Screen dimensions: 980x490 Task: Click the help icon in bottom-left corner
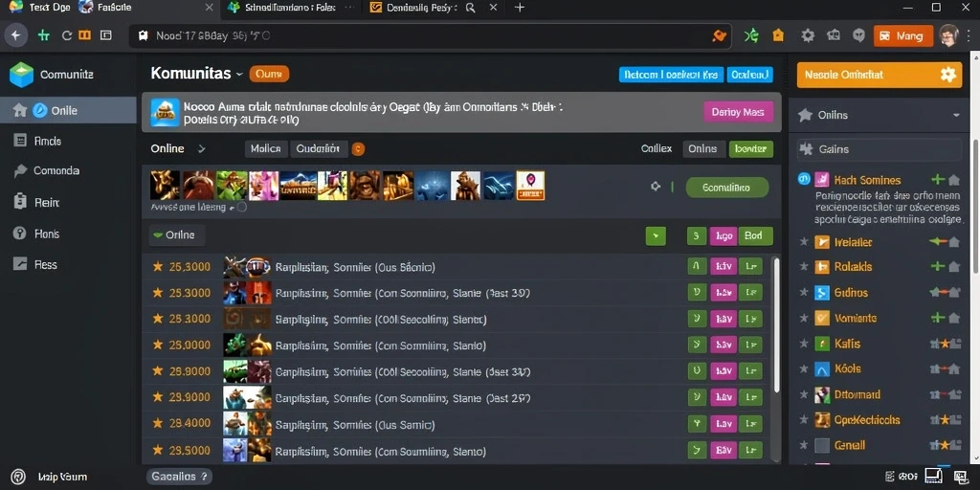pyautogui.click(x=18, y=477)
